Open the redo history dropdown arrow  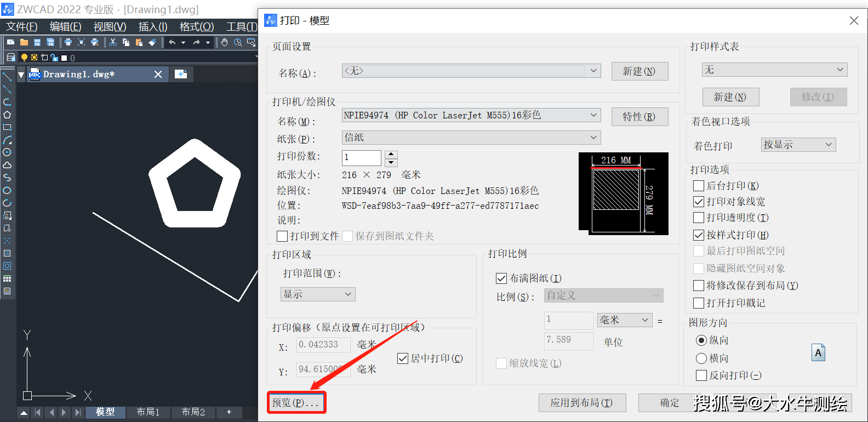(x=208, y=43)
